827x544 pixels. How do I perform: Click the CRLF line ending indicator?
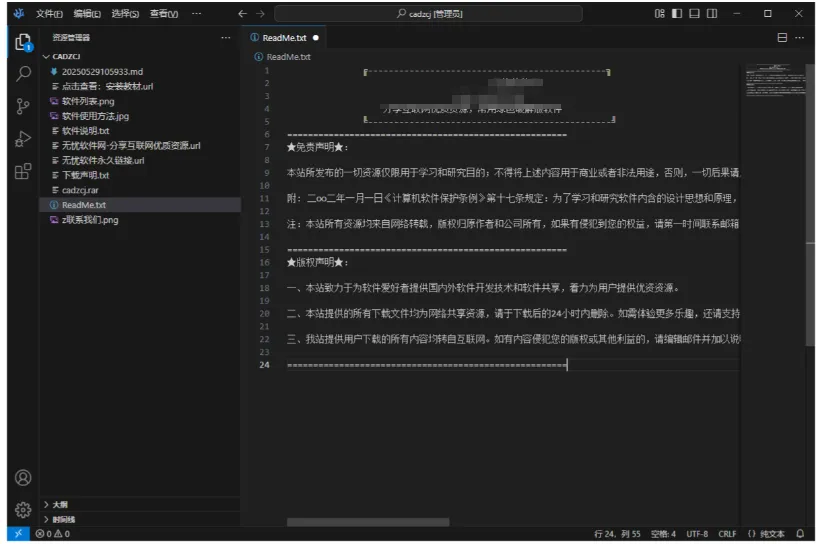727,533
